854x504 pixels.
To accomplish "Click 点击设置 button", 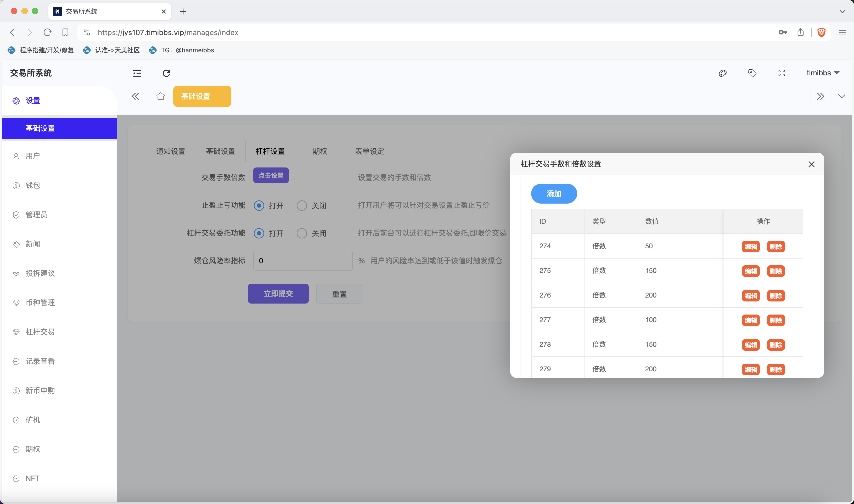I will click(x=271, y=176).
